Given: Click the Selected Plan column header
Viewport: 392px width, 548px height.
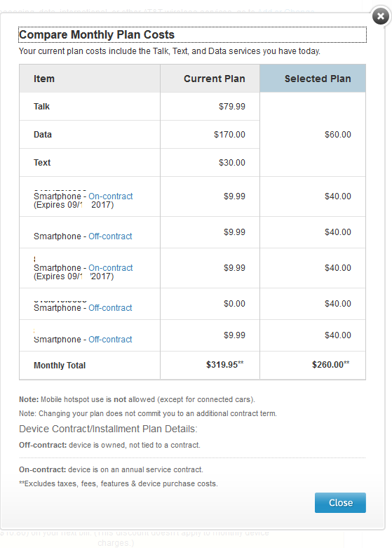Looking at the screenshot, I should (313, 79).
